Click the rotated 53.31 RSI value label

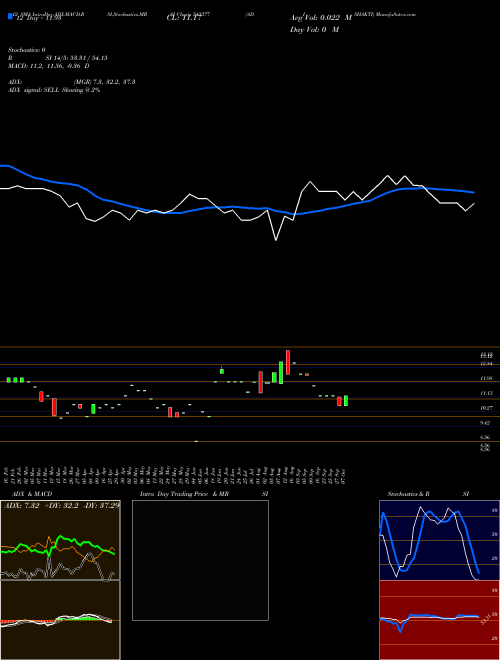point(485,620)
